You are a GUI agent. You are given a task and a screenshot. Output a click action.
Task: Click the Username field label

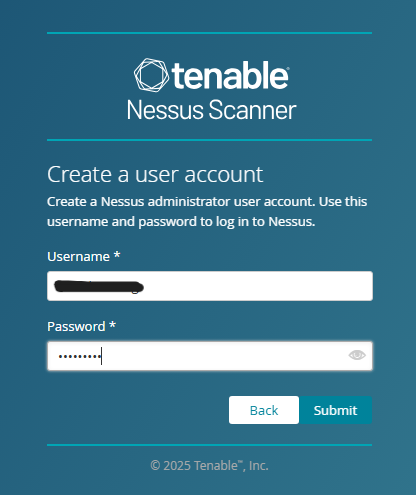78,256
